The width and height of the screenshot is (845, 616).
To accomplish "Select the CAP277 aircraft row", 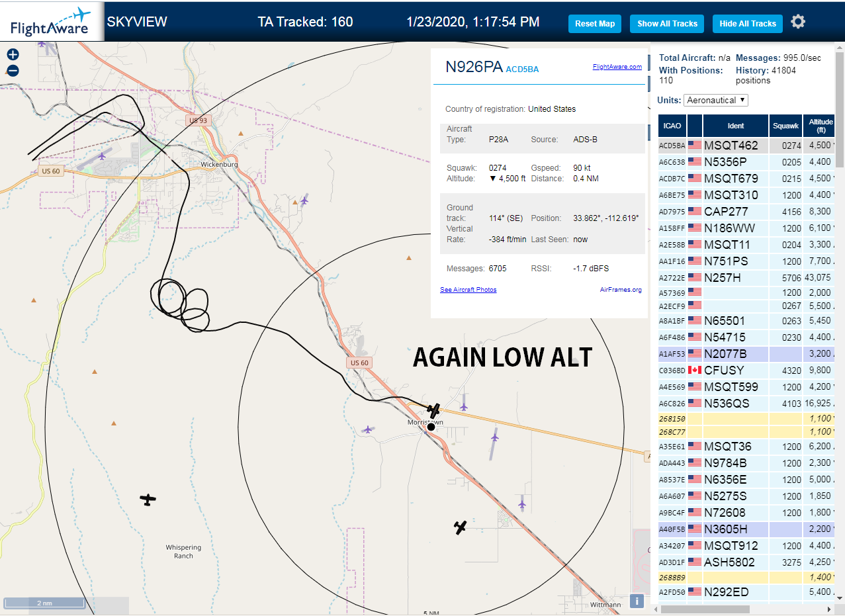I will click(x=746, y=212).
